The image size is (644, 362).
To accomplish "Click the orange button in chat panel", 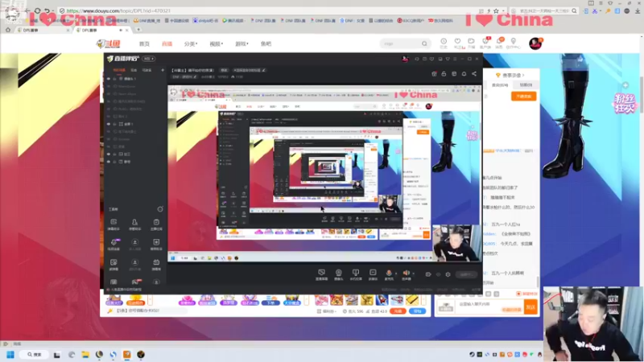I will click(524, 96).
